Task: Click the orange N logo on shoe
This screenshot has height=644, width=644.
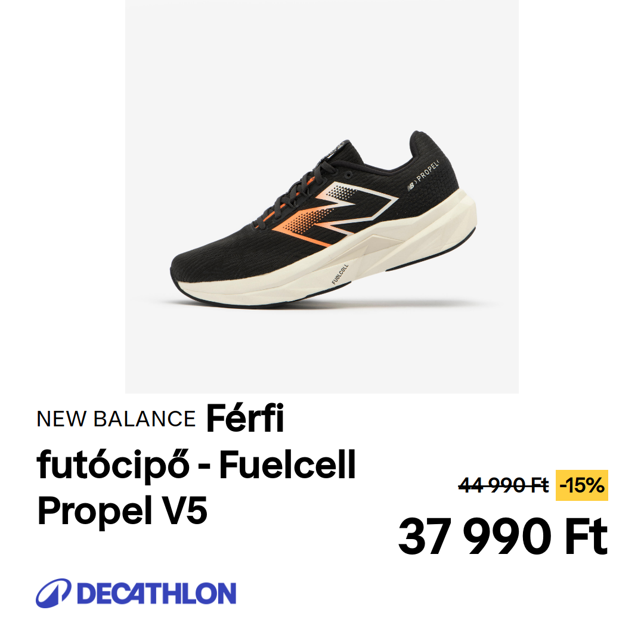Action: coord(335,214)
